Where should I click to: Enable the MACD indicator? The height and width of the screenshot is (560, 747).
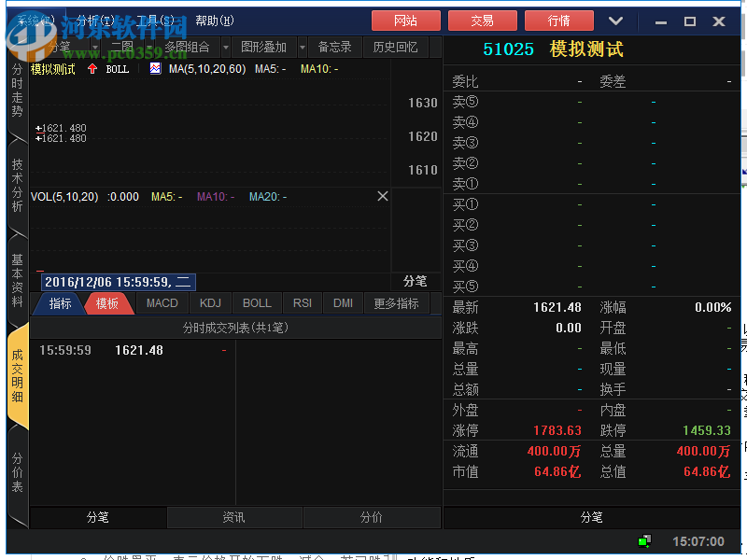point(162,302)
